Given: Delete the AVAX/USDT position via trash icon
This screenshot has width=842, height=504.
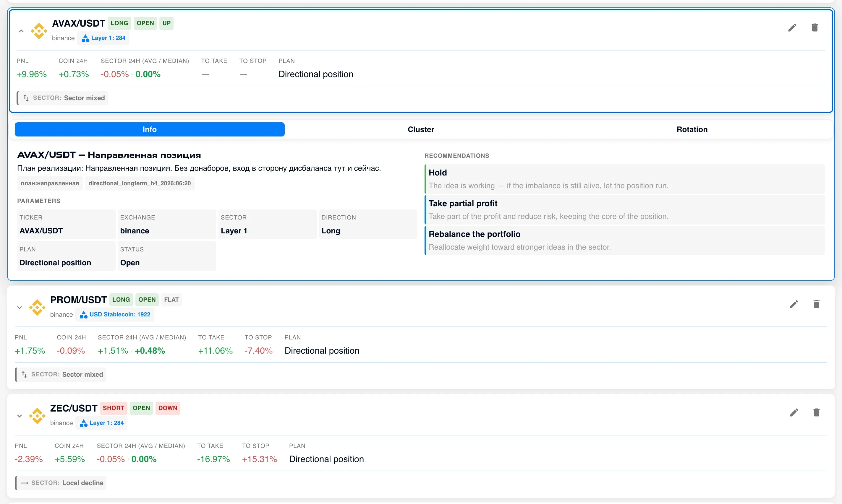Looking at the screenshot, I should tap(815, 27).
